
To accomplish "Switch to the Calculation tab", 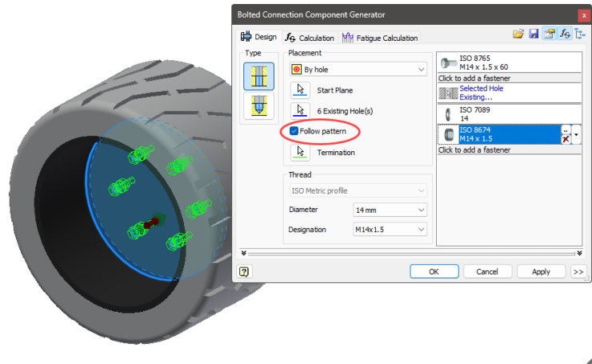I will (x=310, y=38).
